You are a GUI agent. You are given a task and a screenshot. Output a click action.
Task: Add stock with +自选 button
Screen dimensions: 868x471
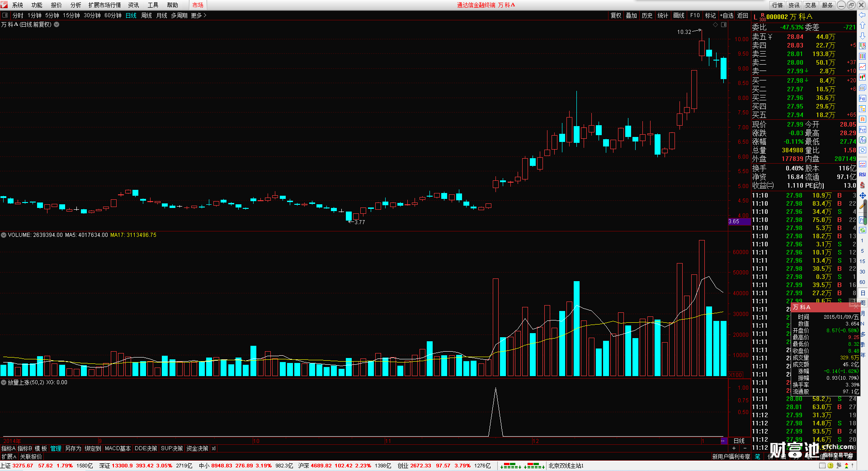point(726,15)
